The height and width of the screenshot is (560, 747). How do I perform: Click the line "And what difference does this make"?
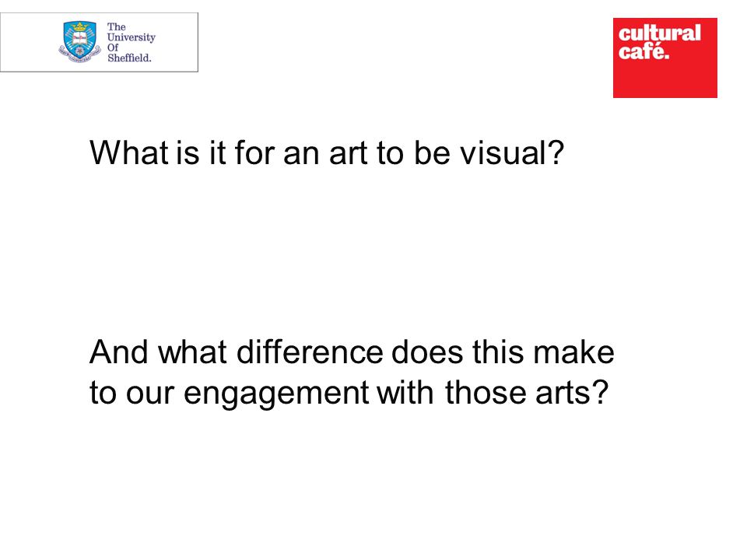(x=352, y=352)
